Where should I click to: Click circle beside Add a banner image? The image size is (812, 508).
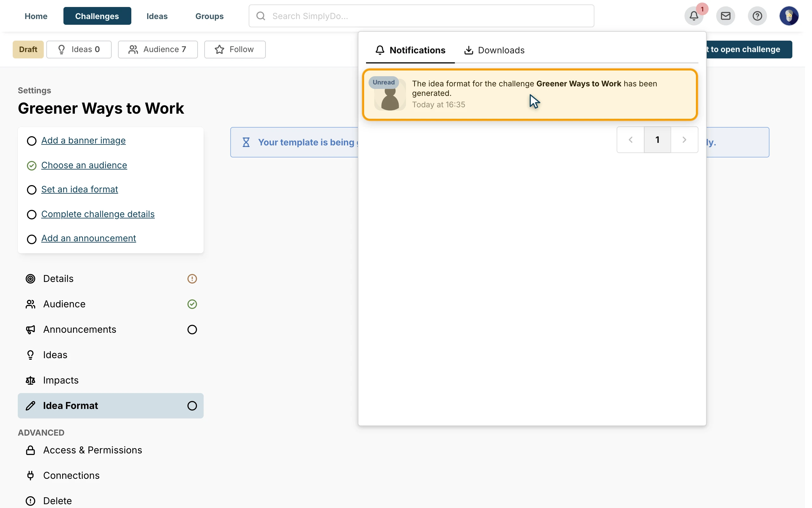[31, 141]
